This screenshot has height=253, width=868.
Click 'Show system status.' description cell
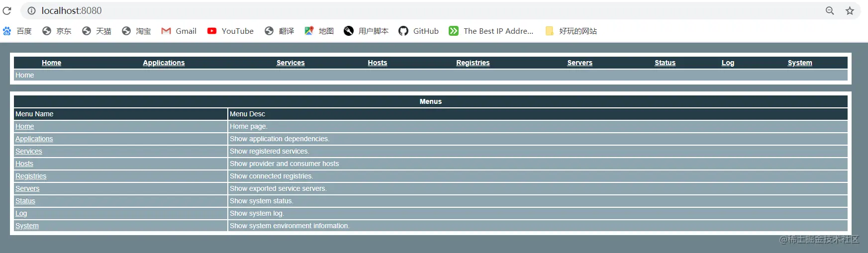pos(538,201)
